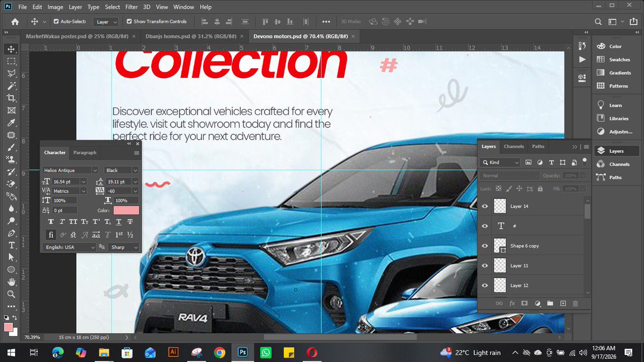Toggle standard ligatures fi button

pos(51,235)
